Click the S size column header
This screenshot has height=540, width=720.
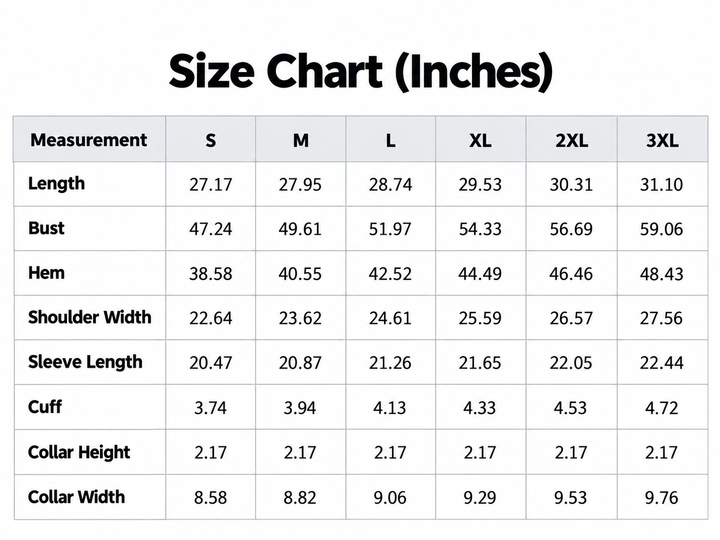click(210, 141)
